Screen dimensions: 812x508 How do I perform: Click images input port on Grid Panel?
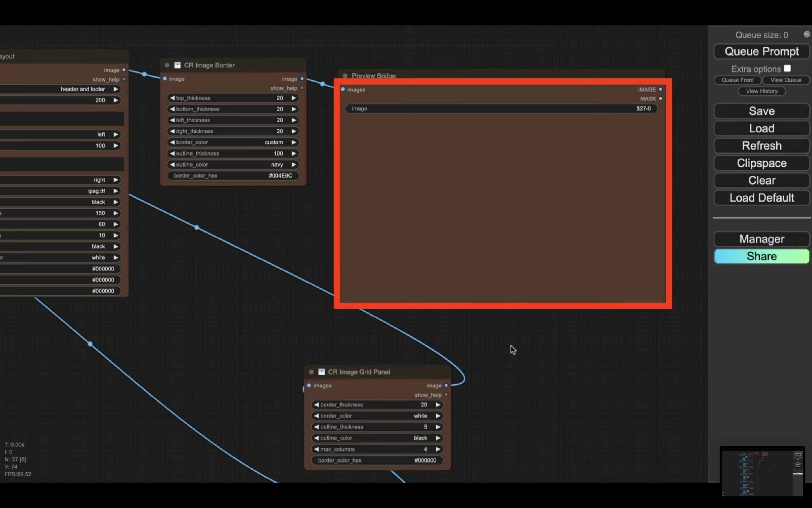click(309, 385)
